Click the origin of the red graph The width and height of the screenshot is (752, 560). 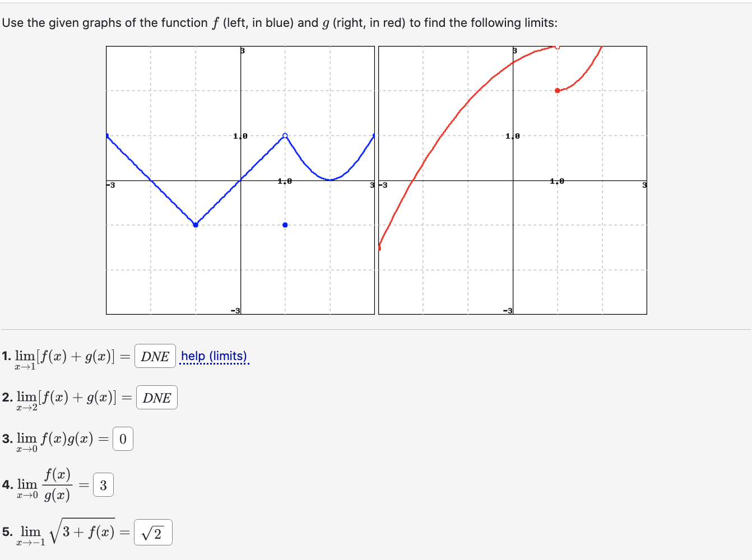click(514, 181)
